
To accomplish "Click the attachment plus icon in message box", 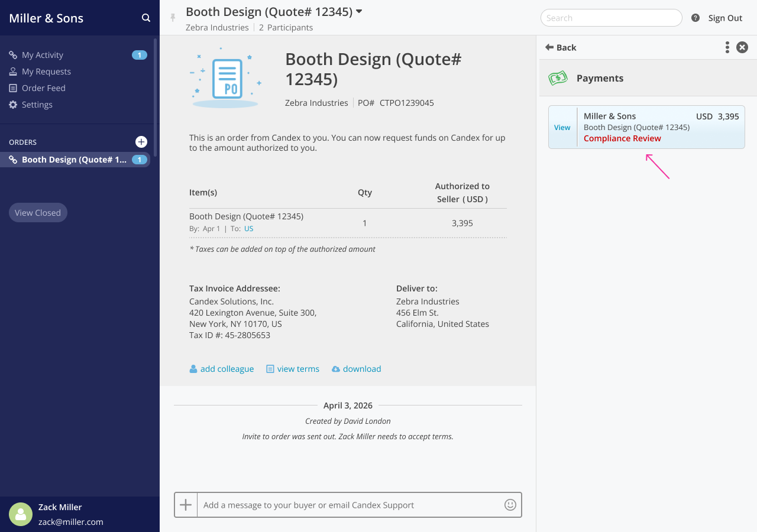I will pos(186,505).
